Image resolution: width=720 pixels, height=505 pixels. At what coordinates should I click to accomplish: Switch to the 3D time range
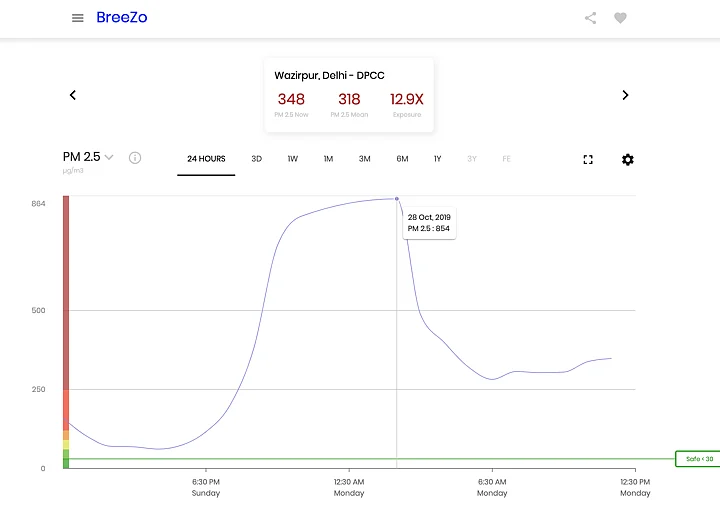click(256, 159)
